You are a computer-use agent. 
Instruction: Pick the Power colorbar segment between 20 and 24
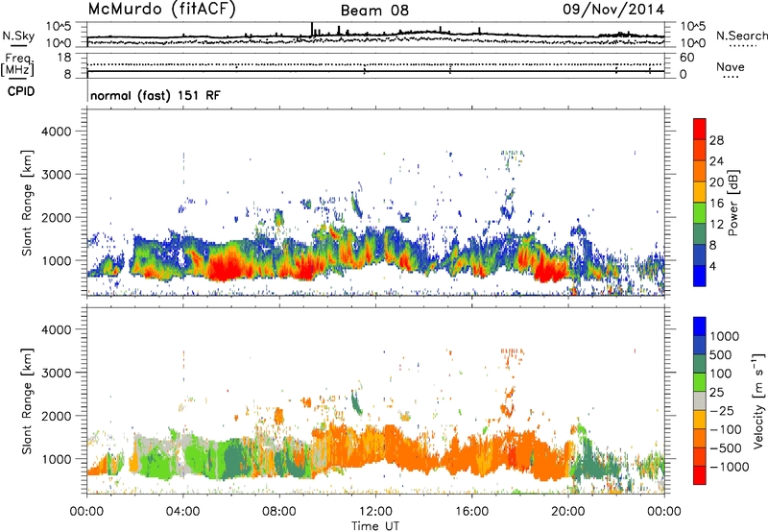coord(700,171)
